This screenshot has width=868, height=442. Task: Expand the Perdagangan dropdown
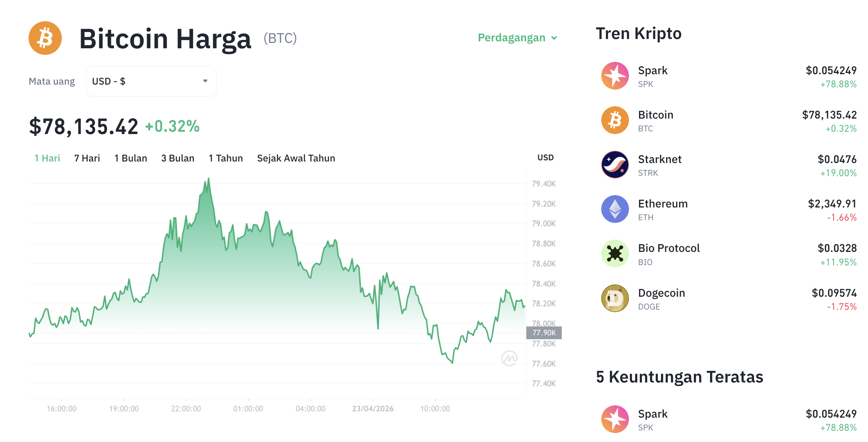point(517,38)
